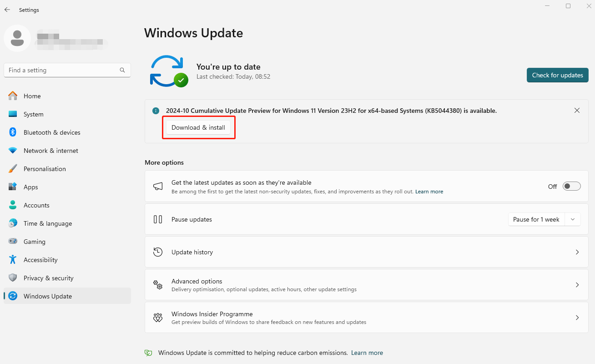This screenshot has width=595, height=364.
Task: Open Windows Insider Programme row
Action: tap(366, 318)
